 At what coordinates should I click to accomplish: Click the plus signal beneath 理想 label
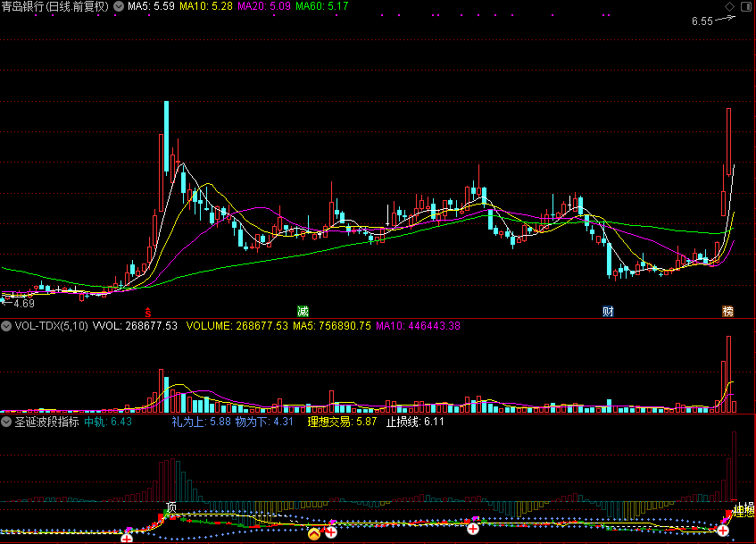pyautogui.click(x=723, y=531)
